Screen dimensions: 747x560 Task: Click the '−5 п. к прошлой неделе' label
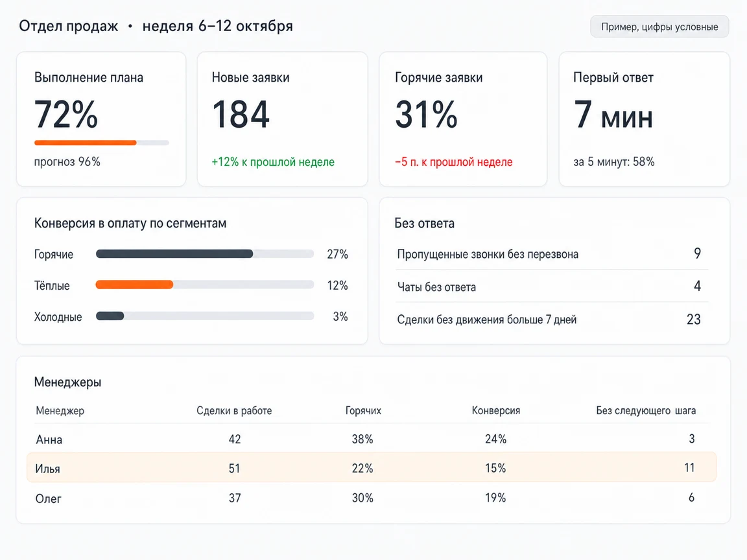[x=453, y=162]
